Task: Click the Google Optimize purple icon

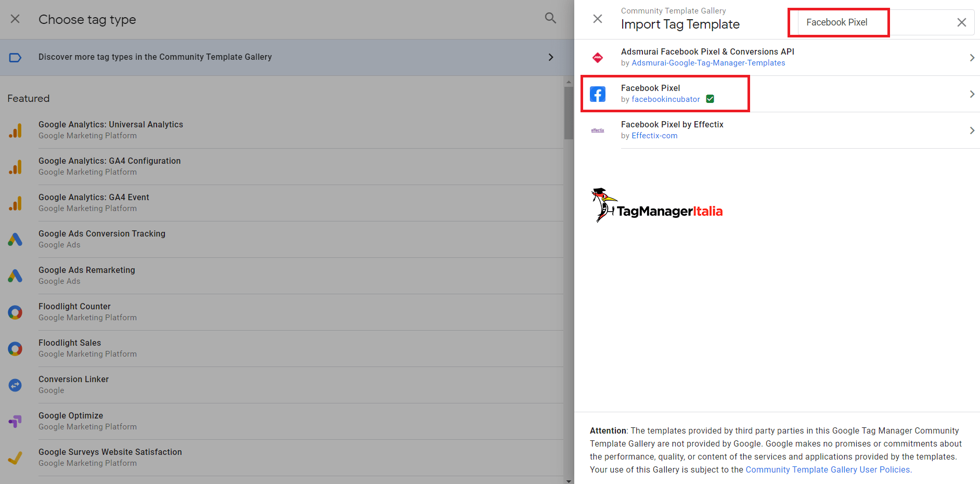Action: coord(15,422)
